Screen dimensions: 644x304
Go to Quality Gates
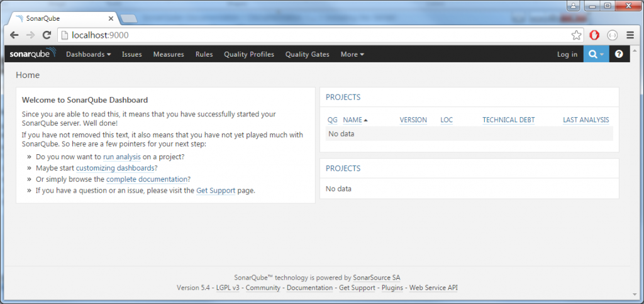pyautogui.click(x=307, y=54)
